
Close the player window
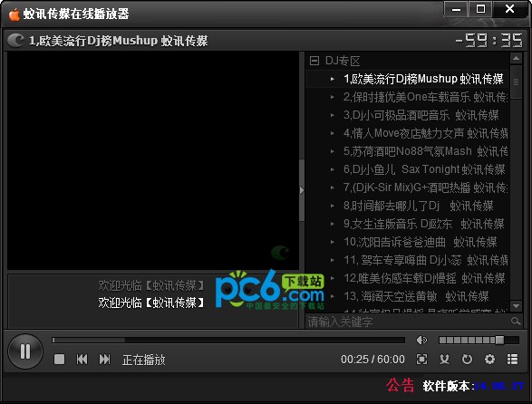pos(510,9)
